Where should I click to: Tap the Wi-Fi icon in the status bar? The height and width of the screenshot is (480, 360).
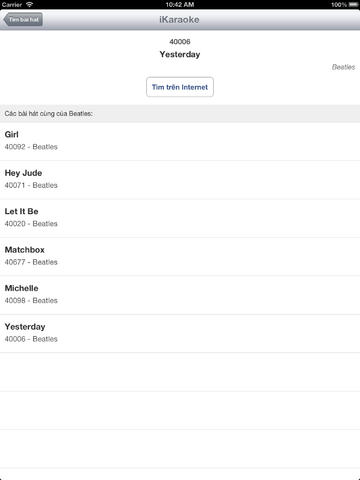[x=30, y=4]
